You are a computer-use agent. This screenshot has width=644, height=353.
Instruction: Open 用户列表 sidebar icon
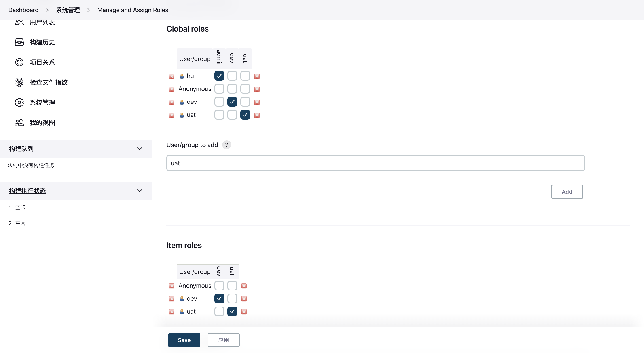19,22
